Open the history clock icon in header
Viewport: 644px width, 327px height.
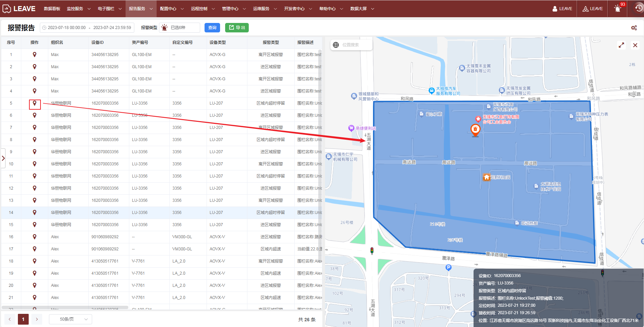(x=638, y=8)
